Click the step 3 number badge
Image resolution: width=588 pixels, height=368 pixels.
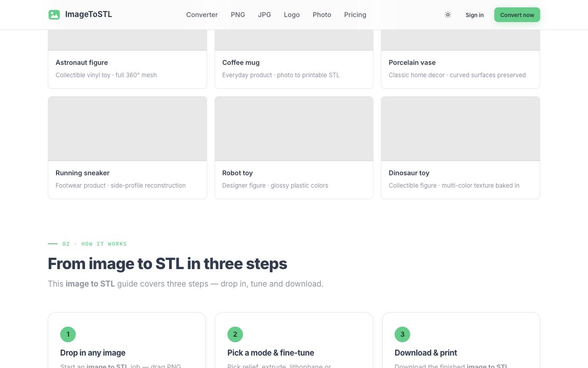click(x=402, y=334)
